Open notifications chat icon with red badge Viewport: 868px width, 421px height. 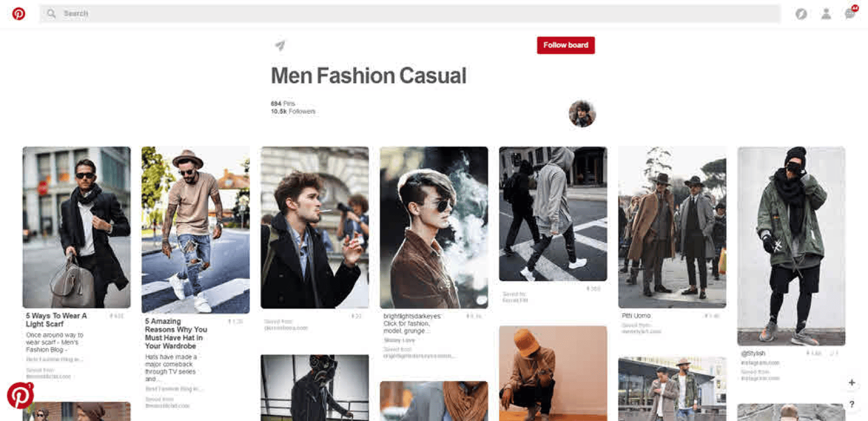pos(850,13)
